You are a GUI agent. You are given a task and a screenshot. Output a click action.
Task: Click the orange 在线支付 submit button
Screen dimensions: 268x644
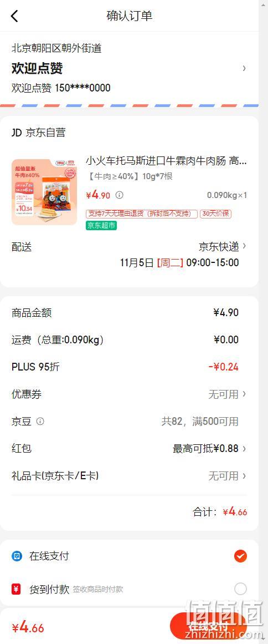pyautogui.click(x=208, y=627)
